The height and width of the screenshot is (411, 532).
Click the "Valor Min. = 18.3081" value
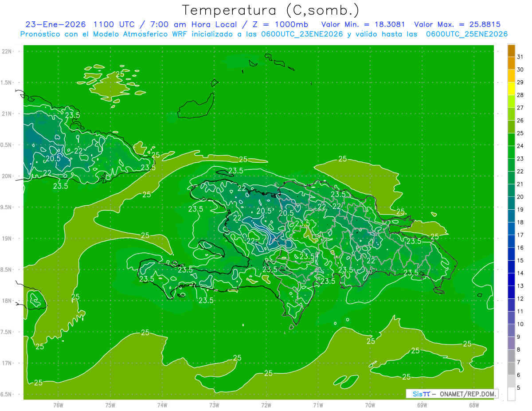[363, 24]
